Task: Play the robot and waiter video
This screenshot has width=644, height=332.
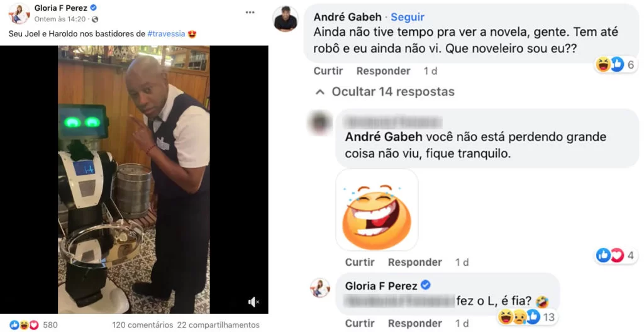Action: point(134,180)
